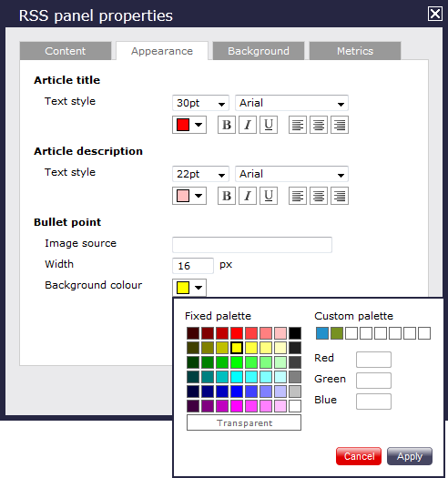This screenshot has height=478, width=448.
Task: Switch to the Background tab
Action: click(259, 51)
